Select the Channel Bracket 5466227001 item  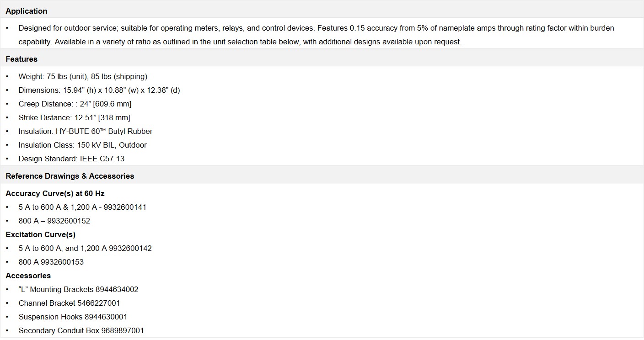point(69,303)
